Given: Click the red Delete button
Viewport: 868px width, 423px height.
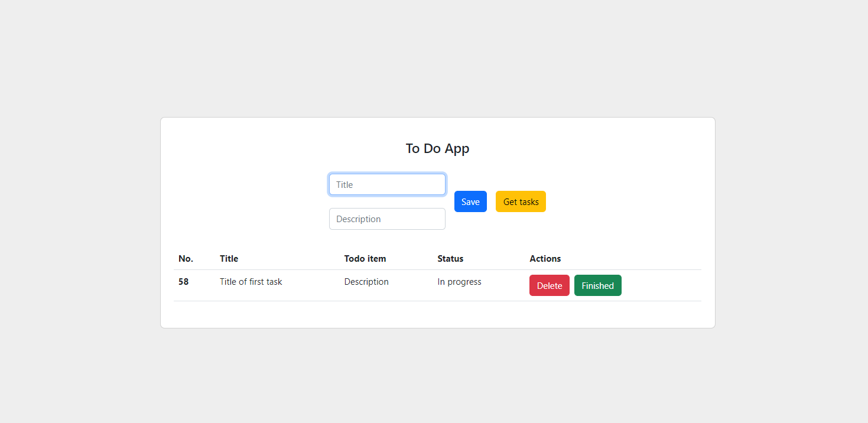Looking at the screenshot, I should tap(549, 285).
